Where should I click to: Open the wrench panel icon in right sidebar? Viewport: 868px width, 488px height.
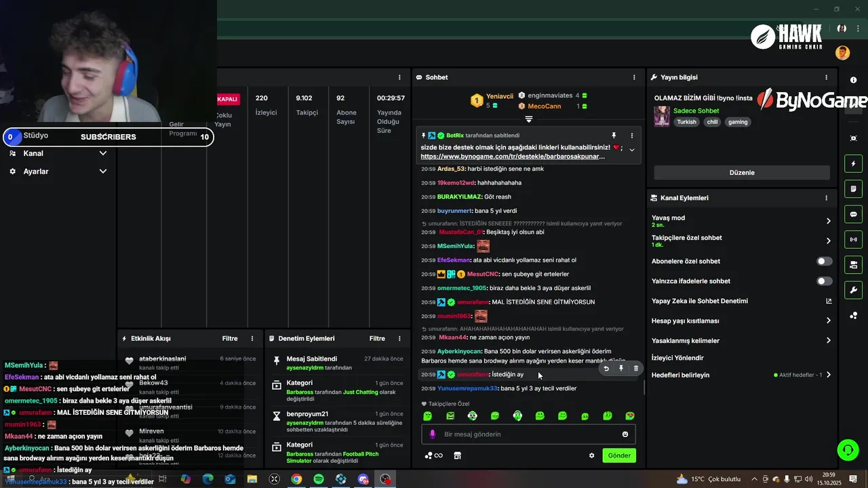tap(854, 290)
